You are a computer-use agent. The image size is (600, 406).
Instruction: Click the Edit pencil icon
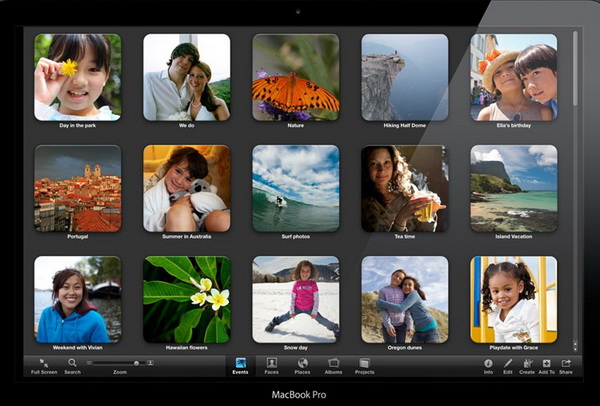tap(508, 364)
